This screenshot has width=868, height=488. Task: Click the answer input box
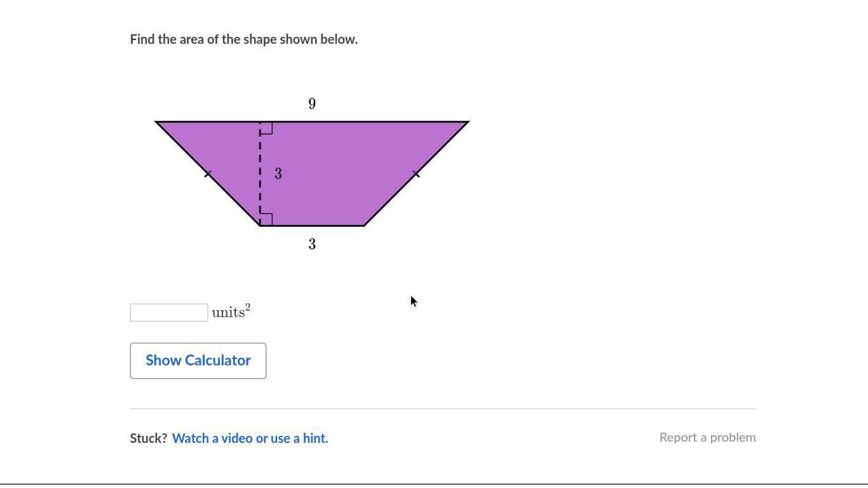169,313
